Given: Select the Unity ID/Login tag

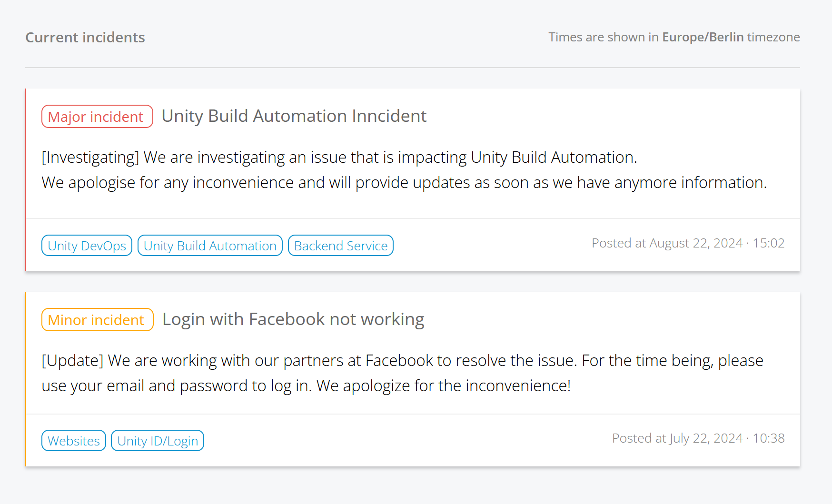Looking at the screenshot, I should pos(158,441).
